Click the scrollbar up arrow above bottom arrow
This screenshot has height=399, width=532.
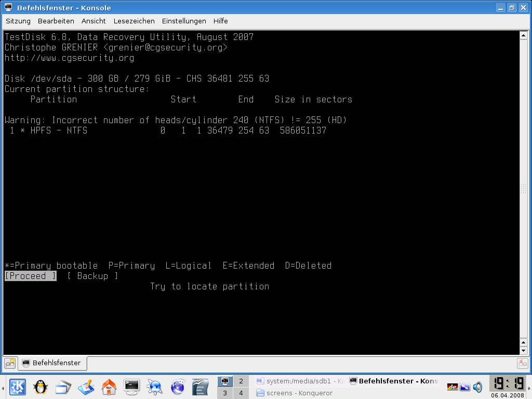[523, 342]
